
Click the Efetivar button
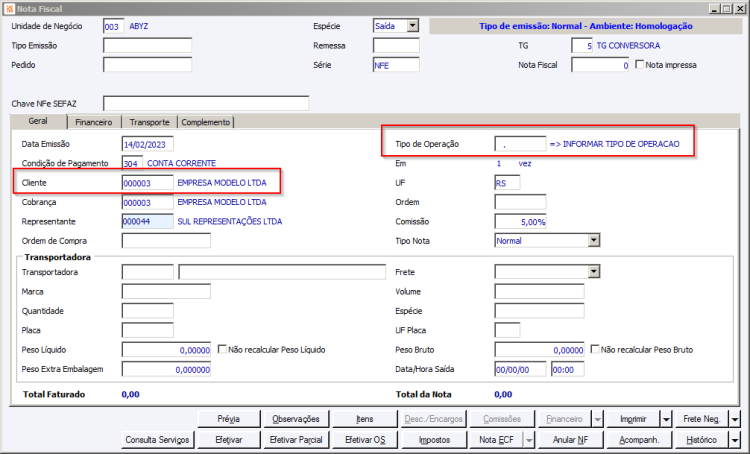[x=229, y=440]
